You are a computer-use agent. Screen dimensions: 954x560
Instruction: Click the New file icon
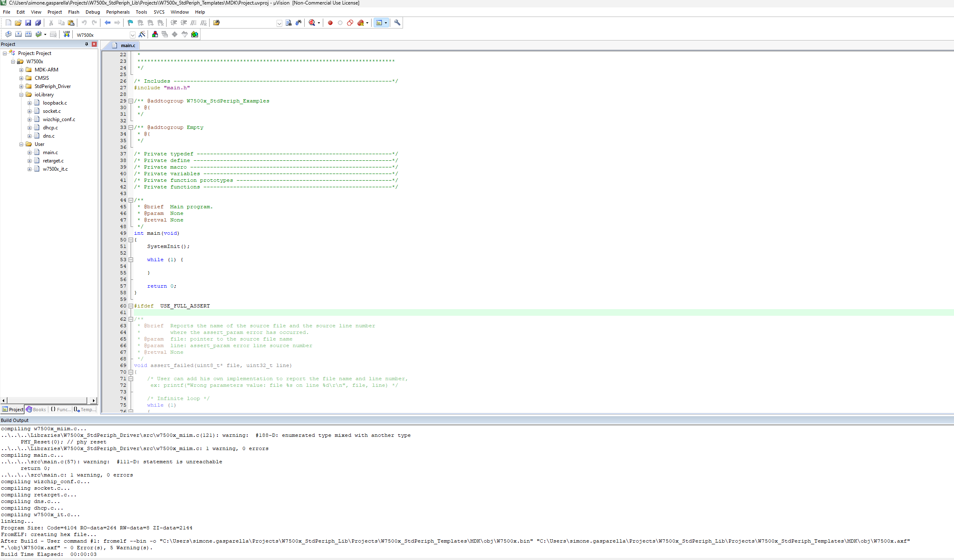click(x=8, y=23)
